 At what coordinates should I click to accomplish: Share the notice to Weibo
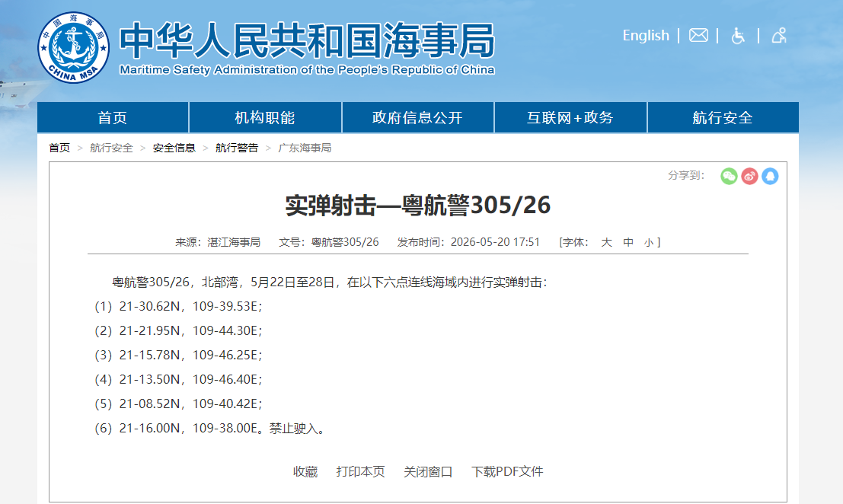(x=749, y=176)
